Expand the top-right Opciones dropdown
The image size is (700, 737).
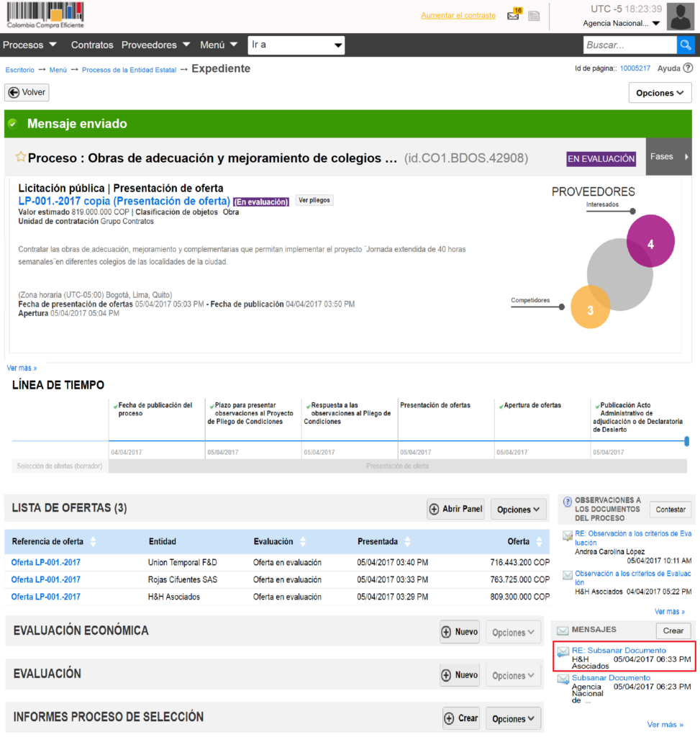pyautogui.click(x=660, y=93)
